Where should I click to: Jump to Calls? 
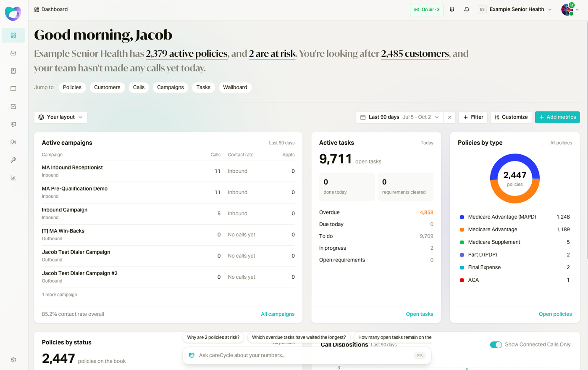(139, 87)
